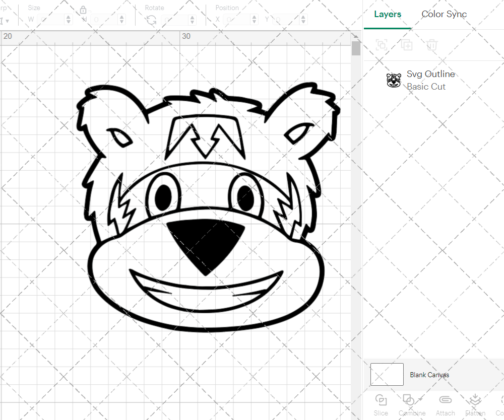Switch to the Color Sync tab
The height and width of the screenshot is (420, 504).
pyautogui.click(x=444, y=14)
